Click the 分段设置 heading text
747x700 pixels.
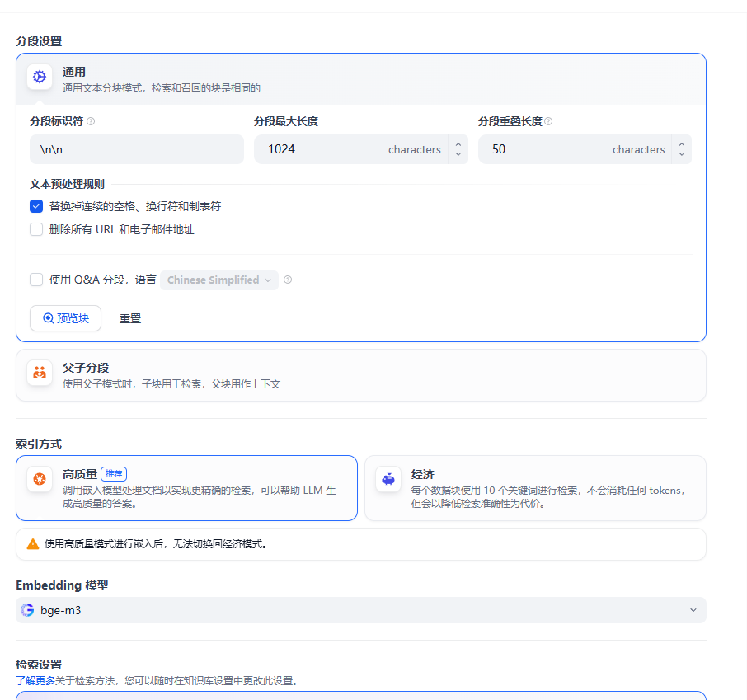point(39,41)
